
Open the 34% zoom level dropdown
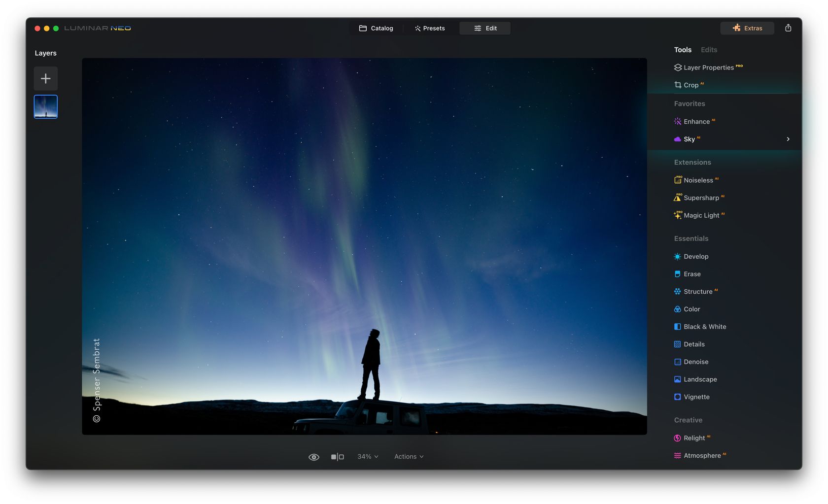(368, 457)
